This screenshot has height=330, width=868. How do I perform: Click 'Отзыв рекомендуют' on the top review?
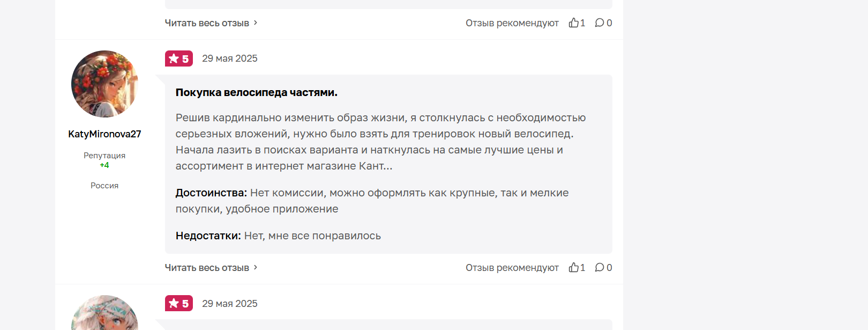(x=512, y=23)
